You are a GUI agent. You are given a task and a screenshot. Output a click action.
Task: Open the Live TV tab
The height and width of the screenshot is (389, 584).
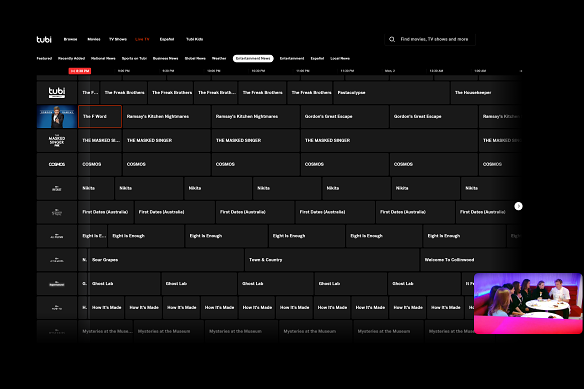tap(142, 39)
